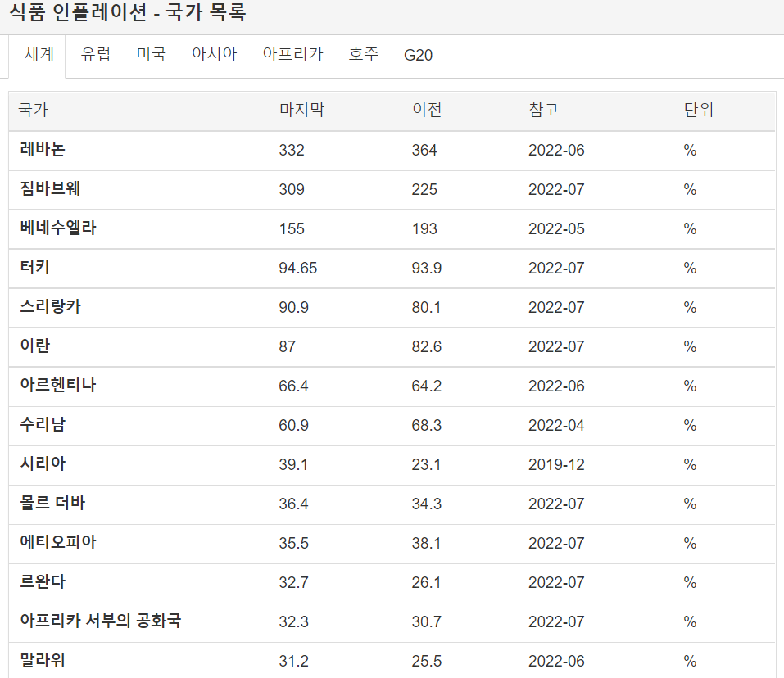
Task: Click the 32.3 value for 아프리카 서부의 공화국
Action: click(x=293, y=622)
